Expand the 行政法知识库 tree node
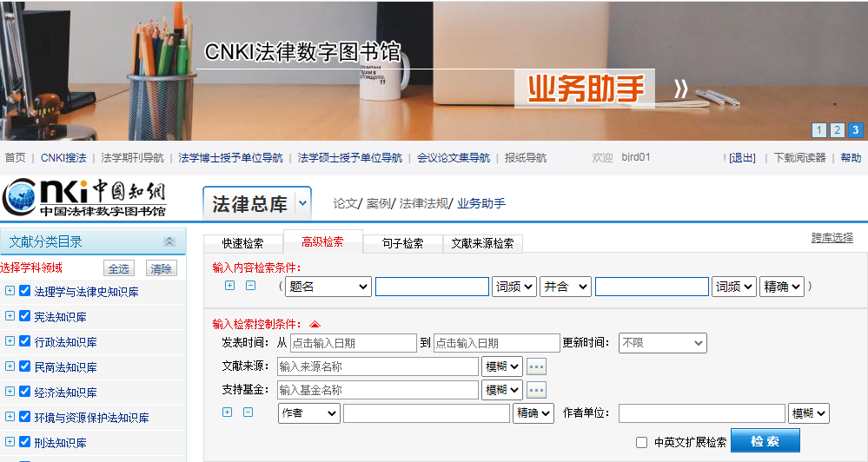 pos(10,340)
